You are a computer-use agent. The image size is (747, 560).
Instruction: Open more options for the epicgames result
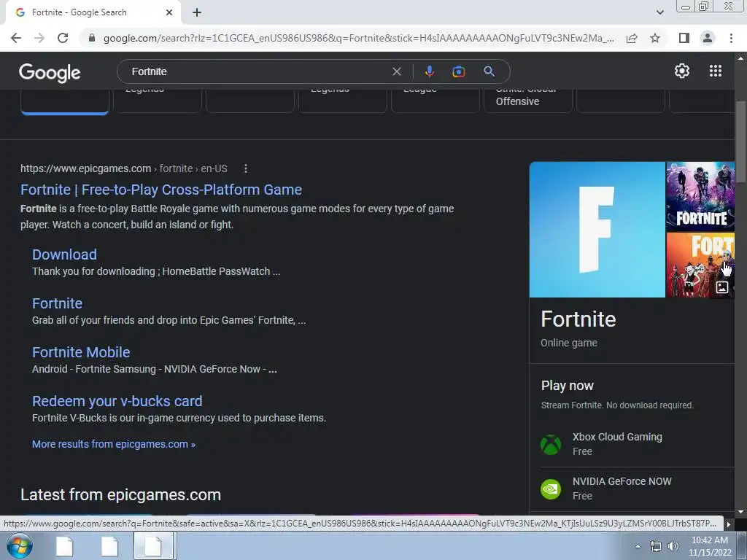coord(246,168)
